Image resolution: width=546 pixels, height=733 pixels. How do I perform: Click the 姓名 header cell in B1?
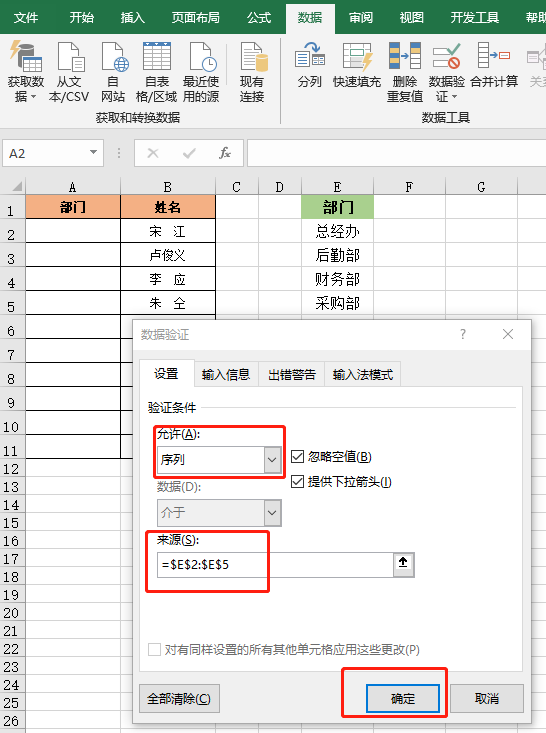(x=167, y=207)
